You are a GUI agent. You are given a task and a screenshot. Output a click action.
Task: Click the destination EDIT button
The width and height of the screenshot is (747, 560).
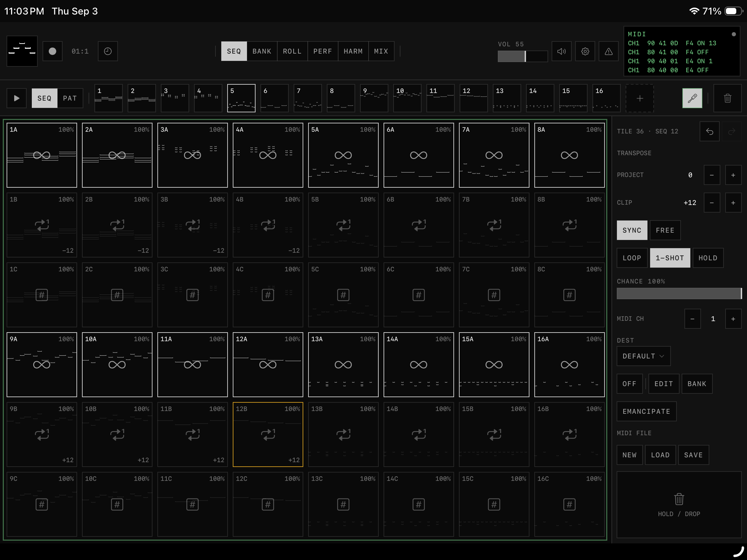(x=664, y=384)
